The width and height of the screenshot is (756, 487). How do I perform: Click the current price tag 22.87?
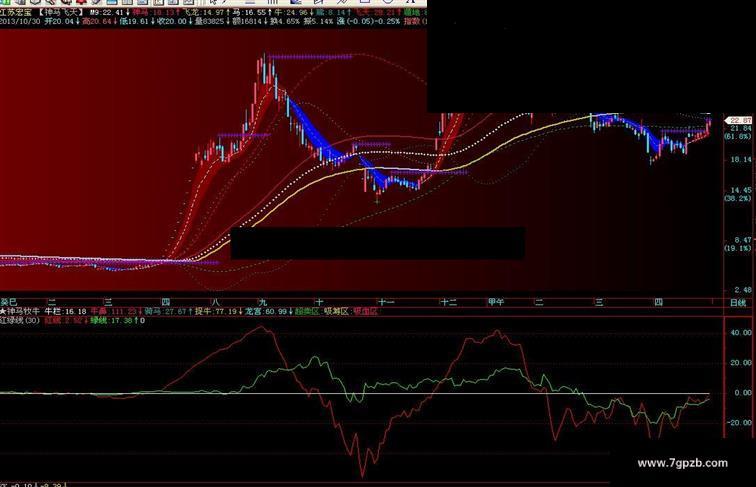(740, 120)
